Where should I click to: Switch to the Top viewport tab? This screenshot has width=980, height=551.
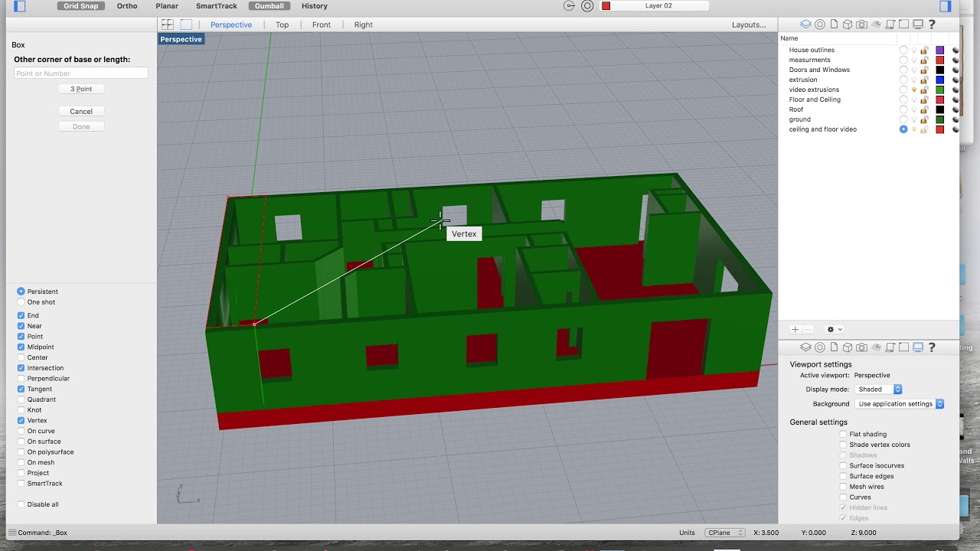(283, 24)
